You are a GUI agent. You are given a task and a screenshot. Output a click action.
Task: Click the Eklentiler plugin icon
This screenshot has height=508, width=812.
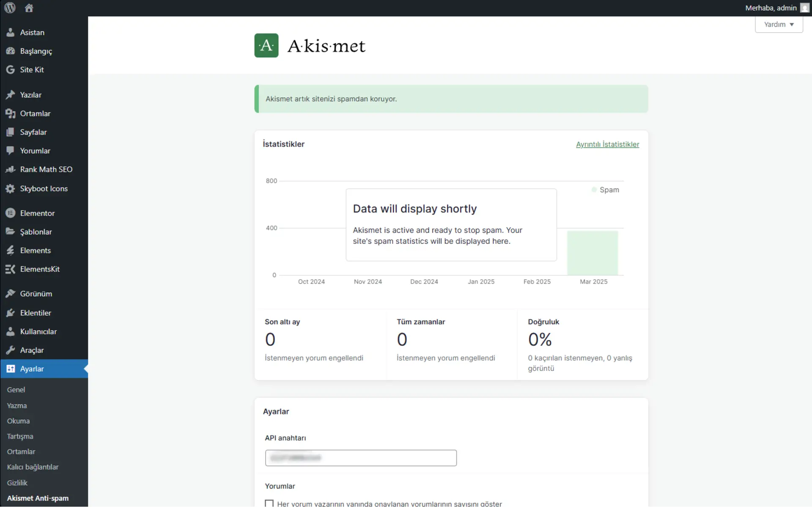pyautogui.click(x=11, y=313)
